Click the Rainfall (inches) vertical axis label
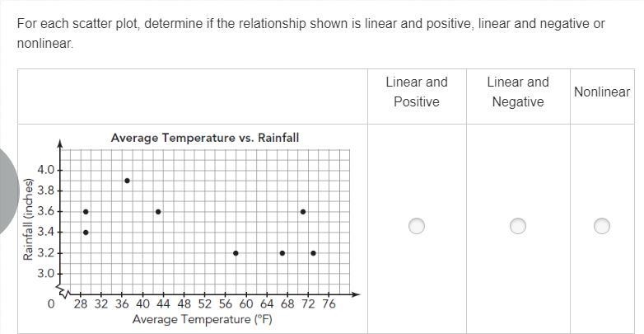This screenshot has height=334, width=644. [x=27, y=219]
